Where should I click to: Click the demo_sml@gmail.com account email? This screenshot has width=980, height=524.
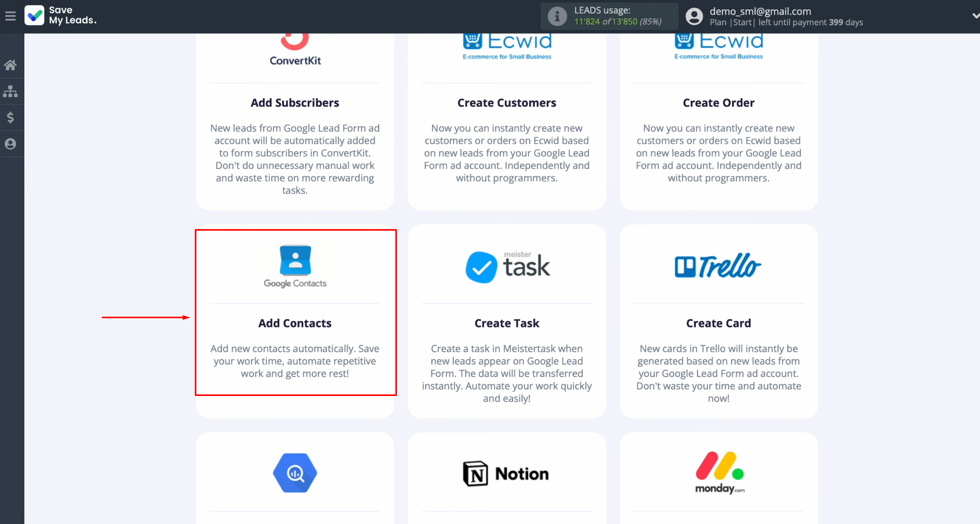760,11
